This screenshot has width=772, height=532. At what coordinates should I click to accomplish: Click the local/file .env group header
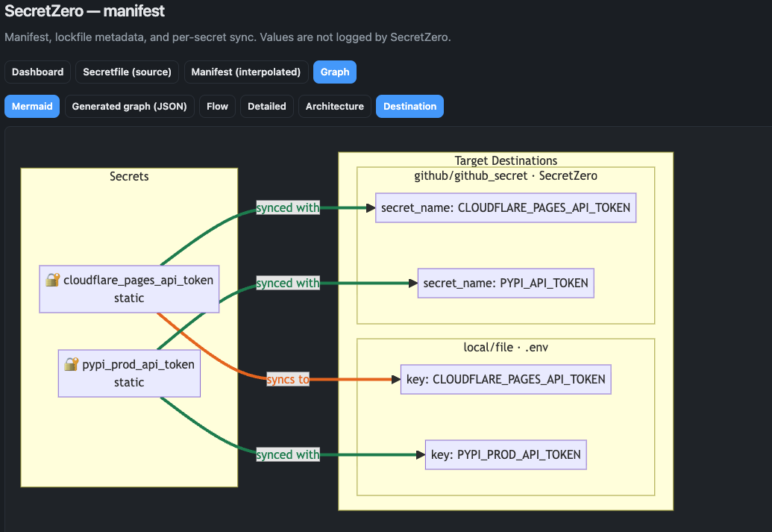tap(505, 347)
